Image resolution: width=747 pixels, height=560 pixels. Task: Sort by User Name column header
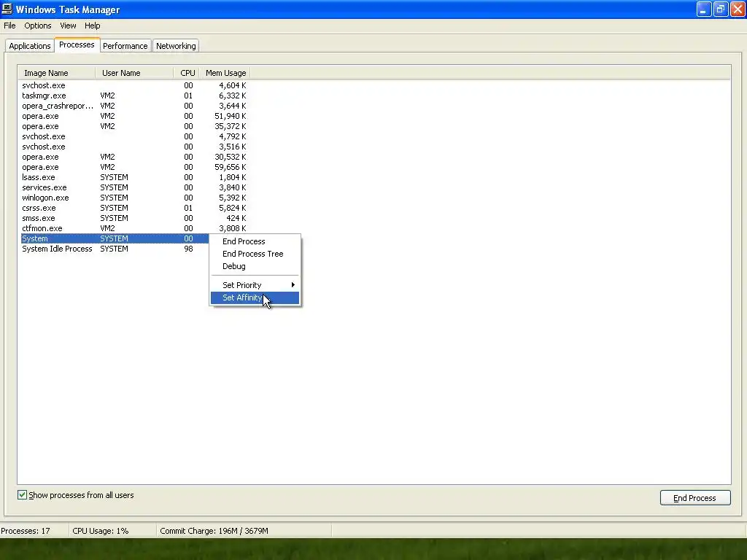134,73
